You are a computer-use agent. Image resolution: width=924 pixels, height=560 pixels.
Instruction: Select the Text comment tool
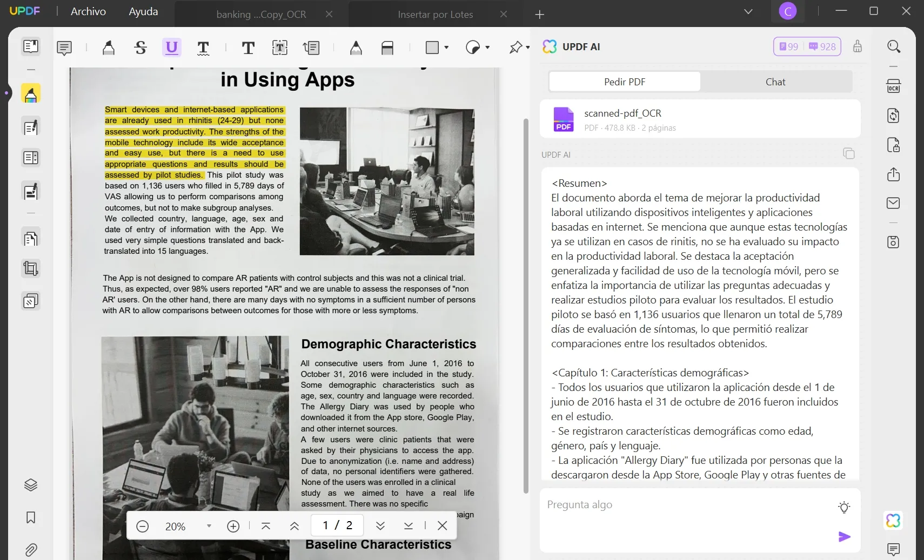coord(248,48)
